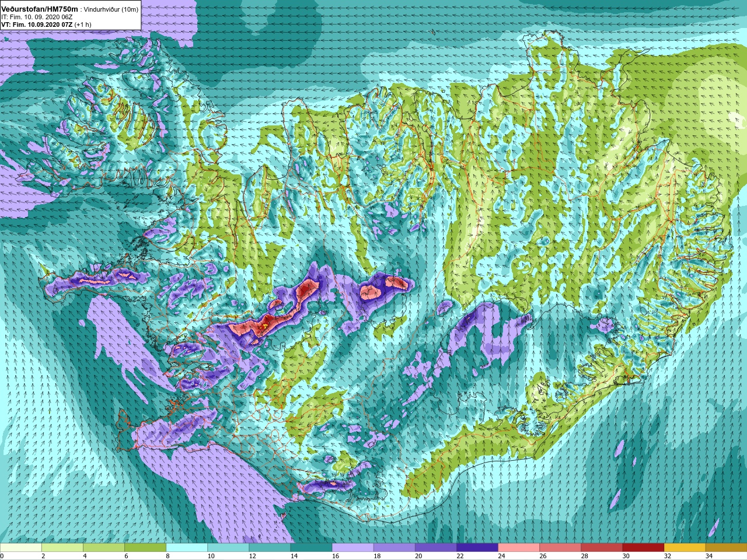Pick the legend swatch between 6 and 8

pyautogui.click(x=145, y=548)
